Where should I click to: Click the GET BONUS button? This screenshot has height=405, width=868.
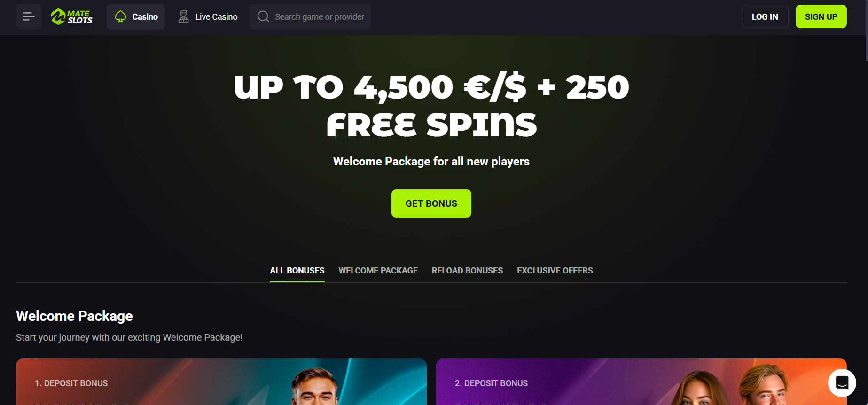431,203
